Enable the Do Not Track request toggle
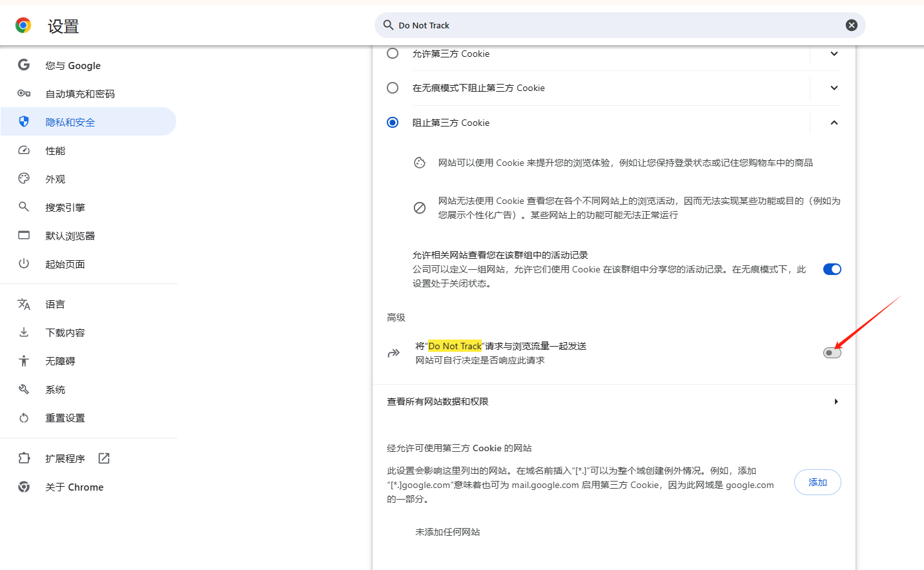Screen dimensions: 924x570 [x=832, y=353]
